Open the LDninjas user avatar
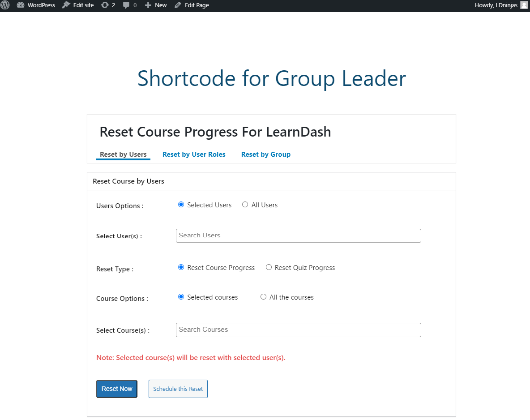The height and width of the screenshot is (420, 530). point(524,5)
